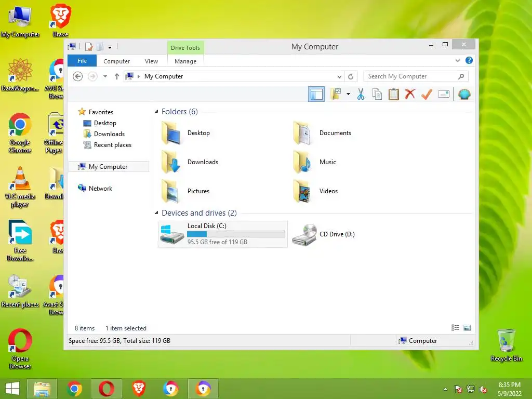Image resolution: width=532 pixels, height=399 pixels.
Task: Switch to Details view in status bar
Action: coord(455,328)
